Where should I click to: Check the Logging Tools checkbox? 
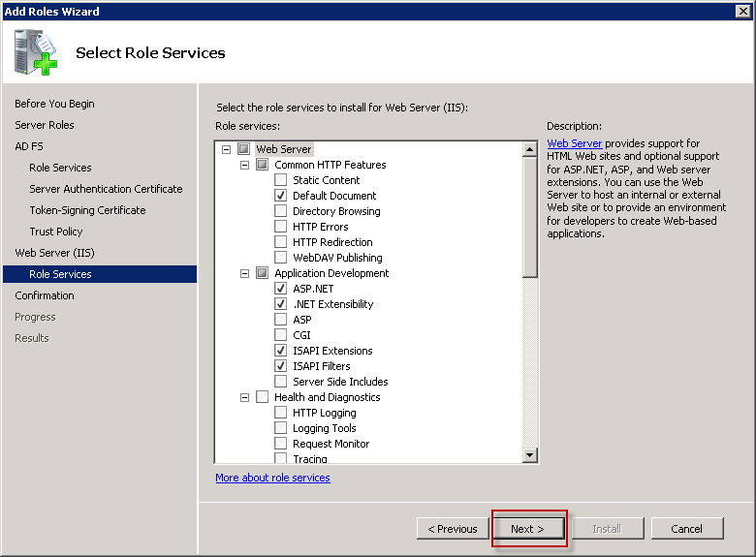(281, 428)
